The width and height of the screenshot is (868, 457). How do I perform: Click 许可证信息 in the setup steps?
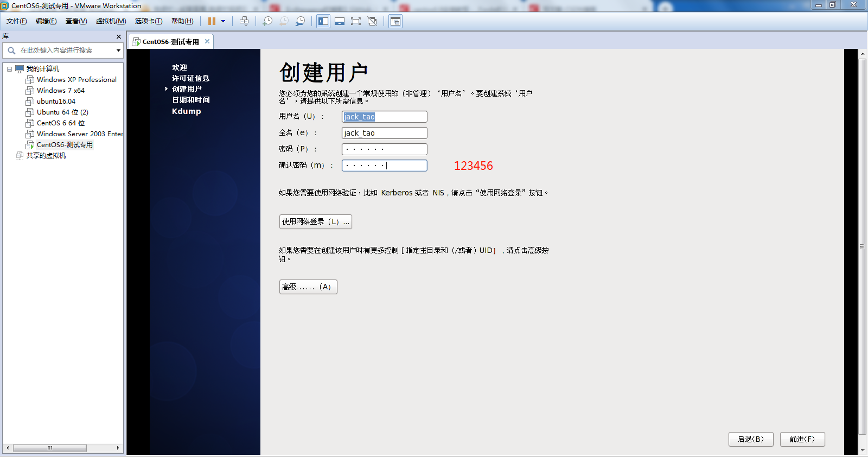(190, 78)
